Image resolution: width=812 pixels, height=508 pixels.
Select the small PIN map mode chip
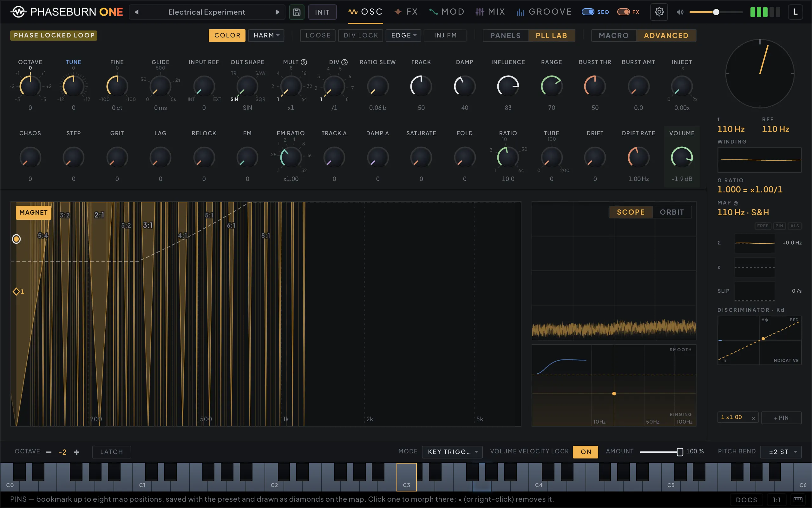(x=779, y=226)
